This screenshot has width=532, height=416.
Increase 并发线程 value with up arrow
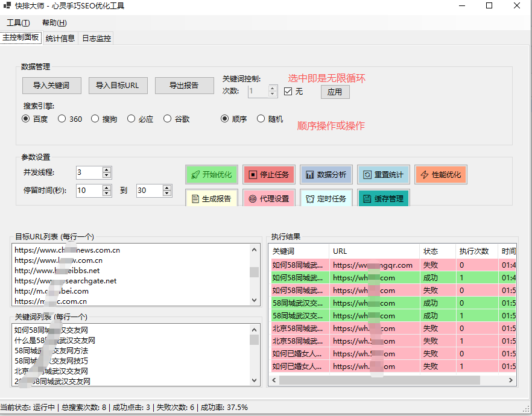tap(107, 169)
